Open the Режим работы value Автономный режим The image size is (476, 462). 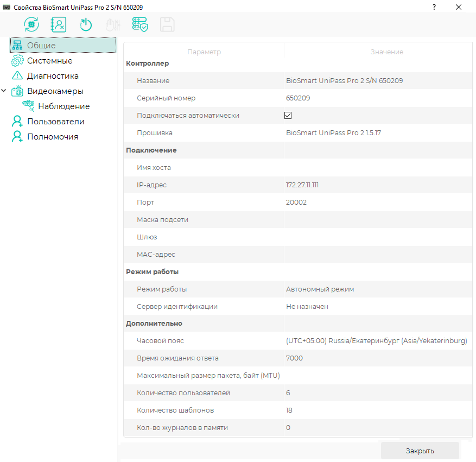point(320,289)
